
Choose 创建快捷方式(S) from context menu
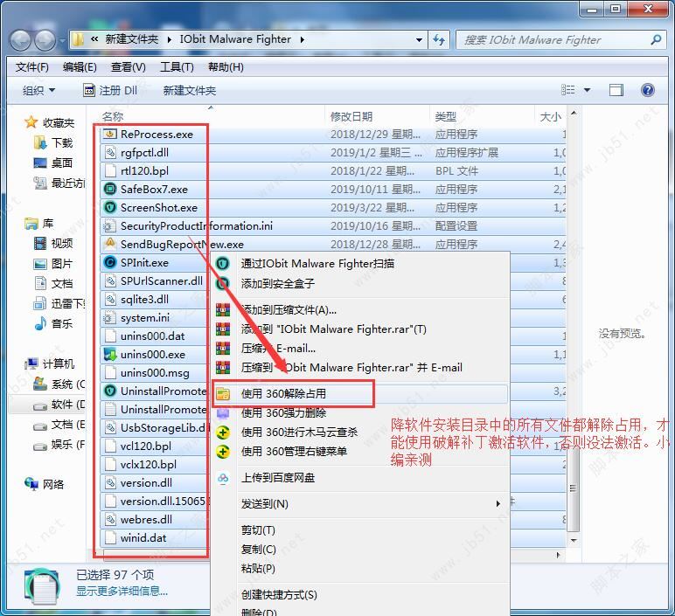point(360,595)
